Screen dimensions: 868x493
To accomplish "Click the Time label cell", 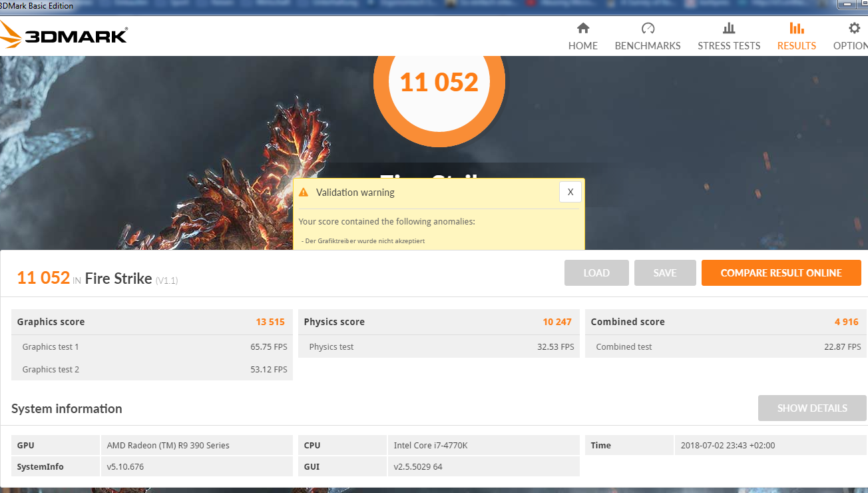I will coord(630,445).
